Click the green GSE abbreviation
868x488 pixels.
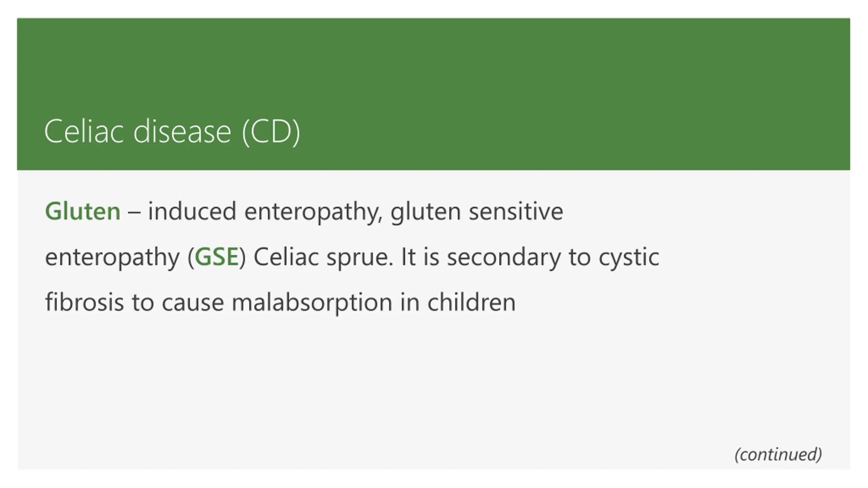[217, 257]
